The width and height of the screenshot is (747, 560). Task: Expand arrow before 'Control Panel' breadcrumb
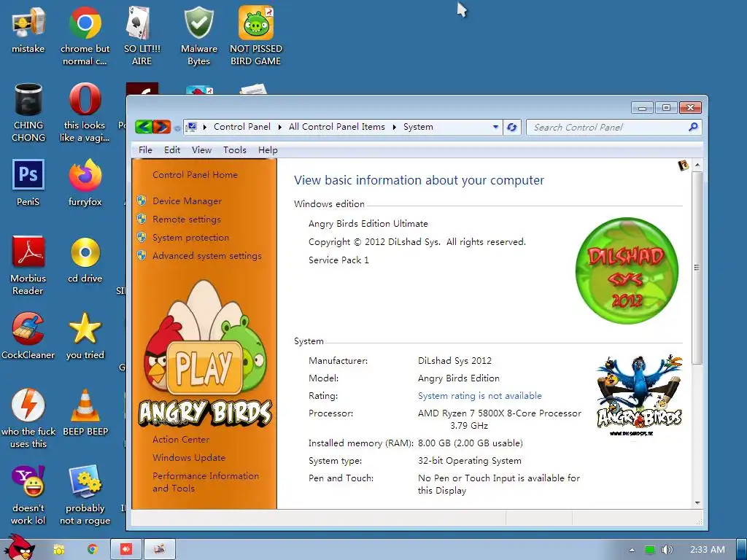(x=205, y=127)
